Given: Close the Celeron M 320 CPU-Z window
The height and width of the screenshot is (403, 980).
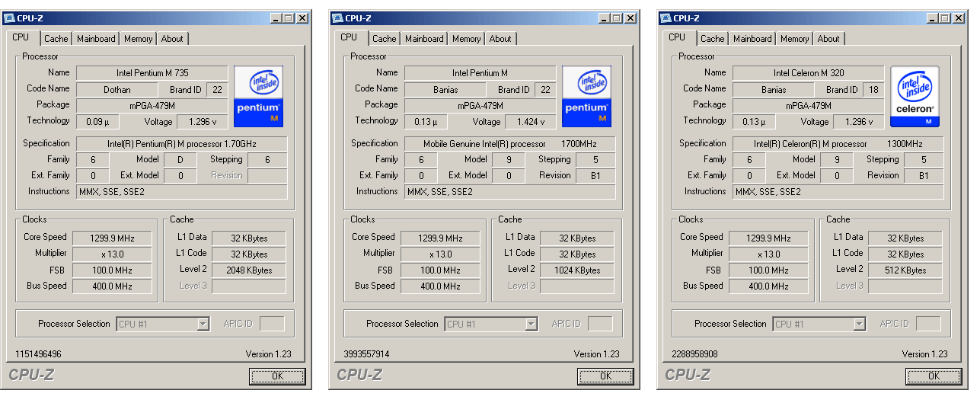Looking at the screenshot, I should 958,18.
